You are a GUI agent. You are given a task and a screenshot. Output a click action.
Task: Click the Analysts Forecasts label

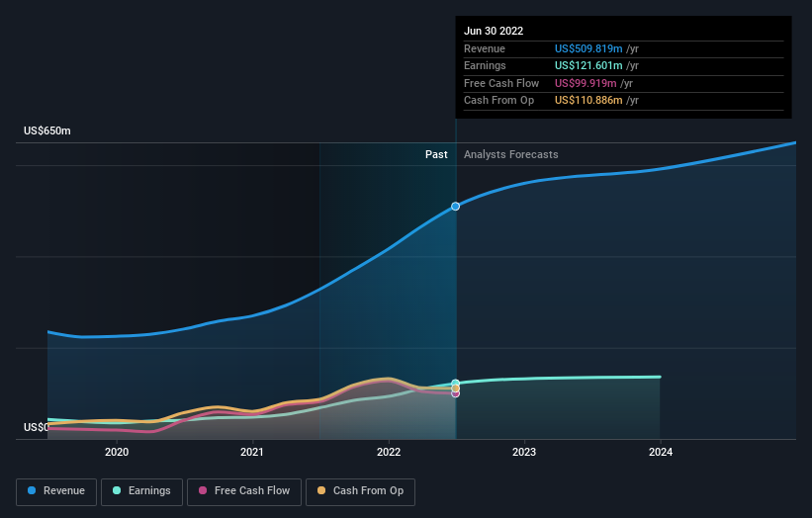click(511, 154)
